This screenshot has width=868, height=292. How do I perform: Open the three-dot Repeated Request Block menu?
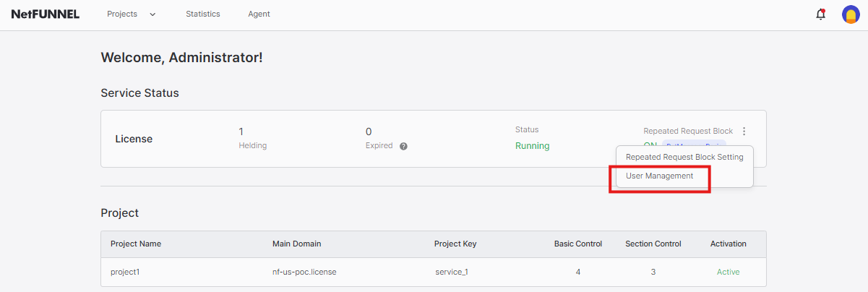[744, 131]
